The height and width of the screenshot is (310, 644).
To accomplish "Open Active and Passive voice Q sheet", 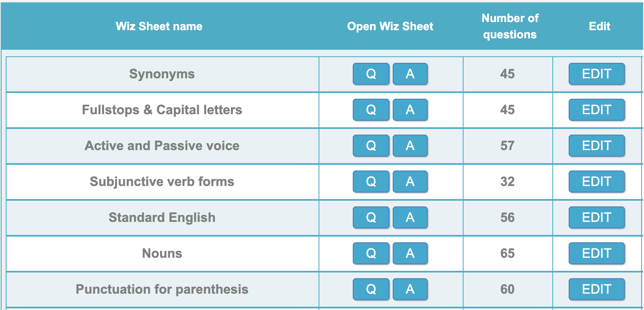I will [x=371, y=146].
